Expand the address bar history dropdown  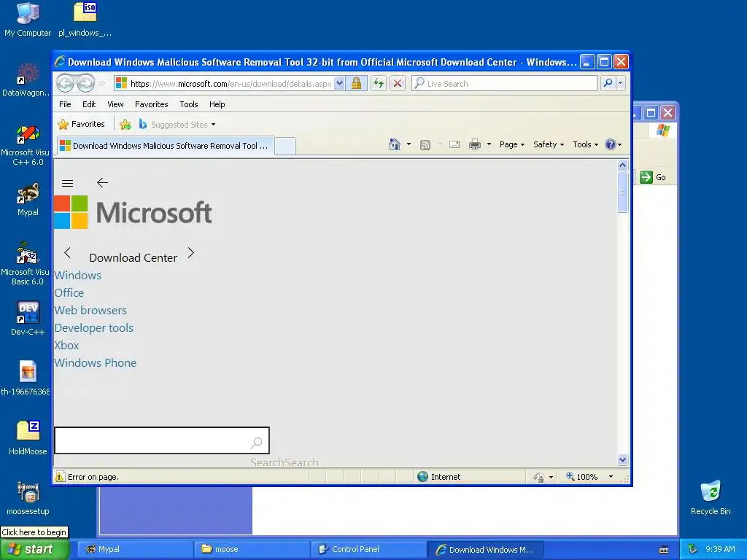(x=339, y=84)
